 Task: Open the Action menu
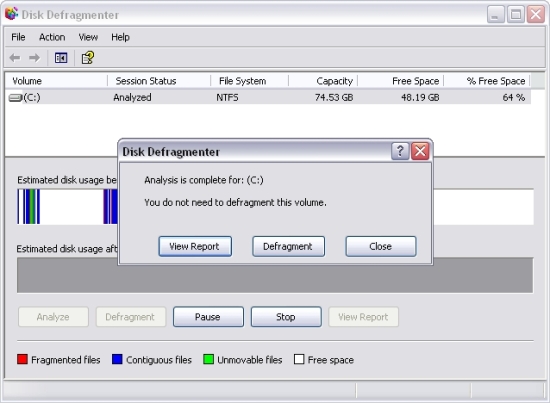click(52, 37)
